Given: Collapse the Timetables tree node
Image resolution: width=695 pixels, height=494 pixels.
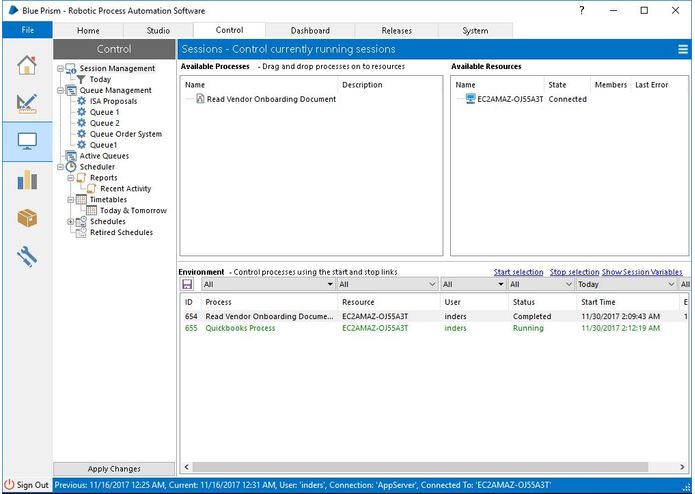Looking at the screenshot, I should pos(70,200).
